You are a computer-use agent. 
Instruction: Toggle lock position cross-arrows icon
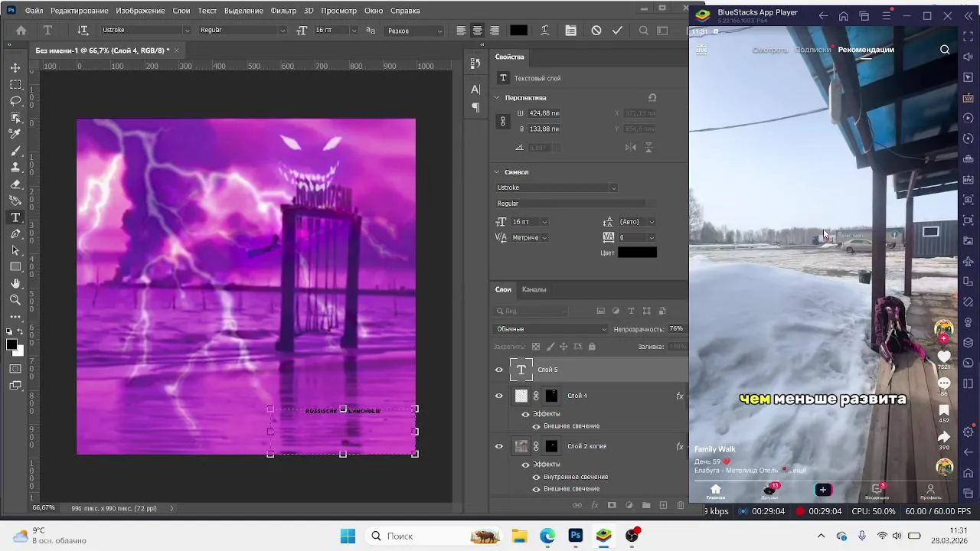(x=564, y=347)
